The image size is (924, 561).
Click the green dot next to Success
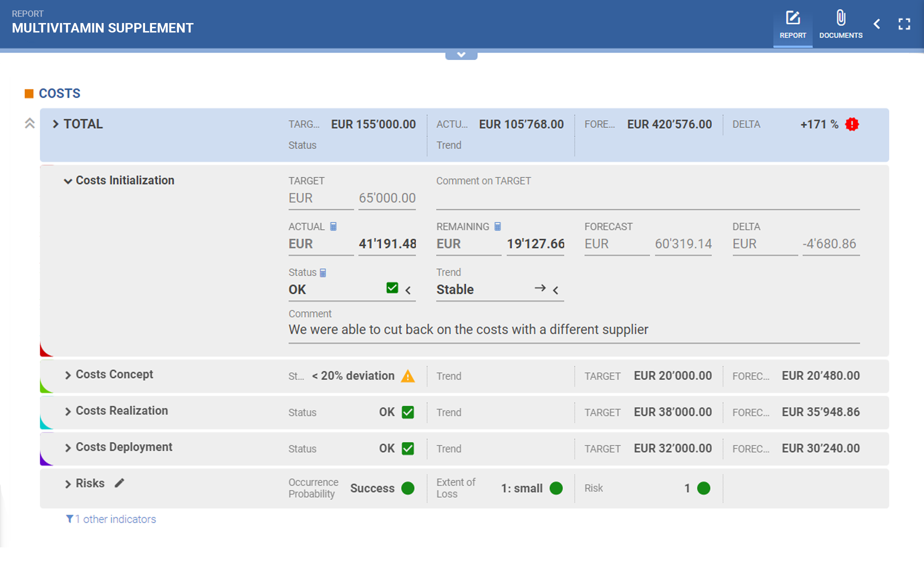coord(407,488)
